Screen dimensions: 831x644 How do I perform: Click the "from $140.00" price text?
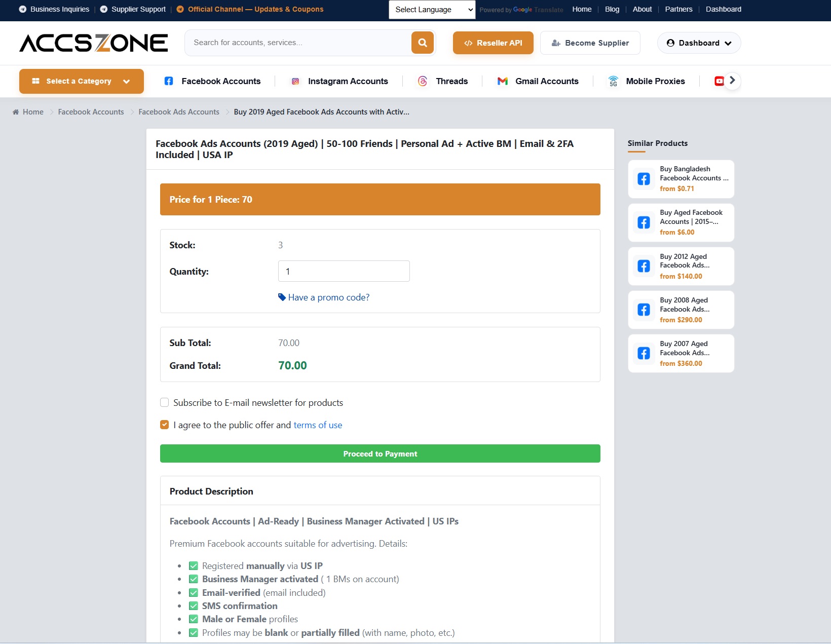[681, 276]
